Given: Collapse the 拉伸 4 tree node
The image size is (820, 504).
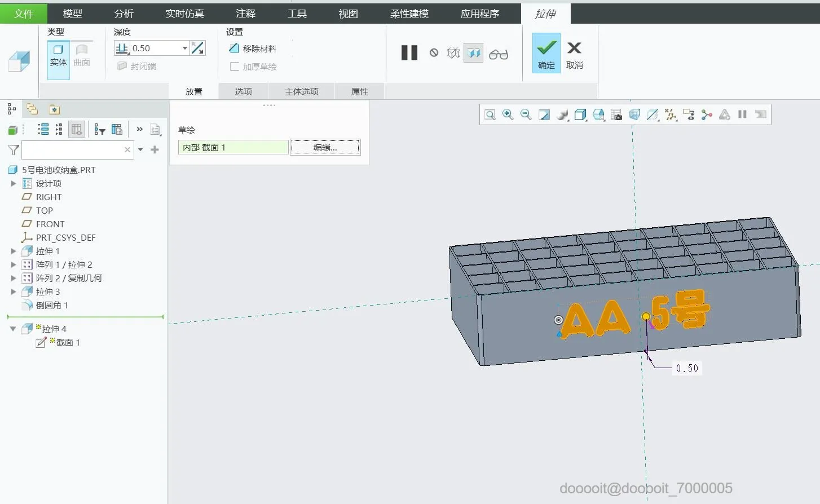Looking at the screenshot, I should pyautogui.click(x=13, y=329).
